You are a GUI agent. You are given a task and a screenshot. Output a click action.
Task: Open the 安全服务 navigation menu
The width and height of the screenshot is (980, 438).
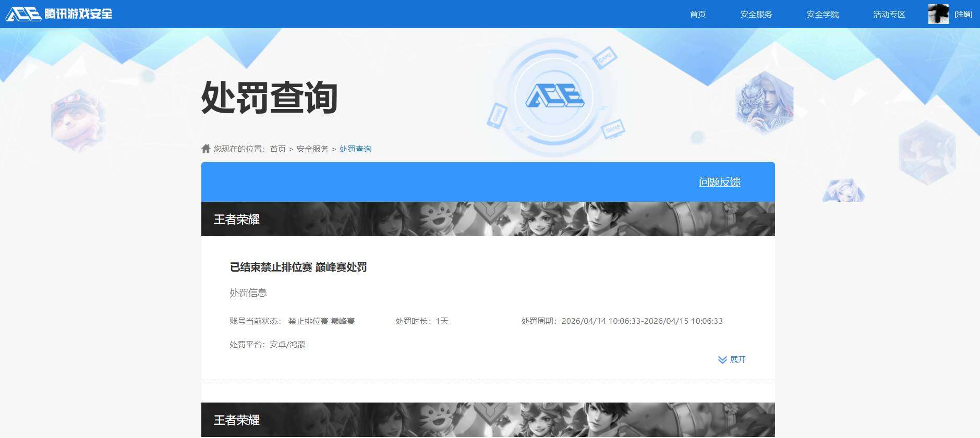point(756,14)
